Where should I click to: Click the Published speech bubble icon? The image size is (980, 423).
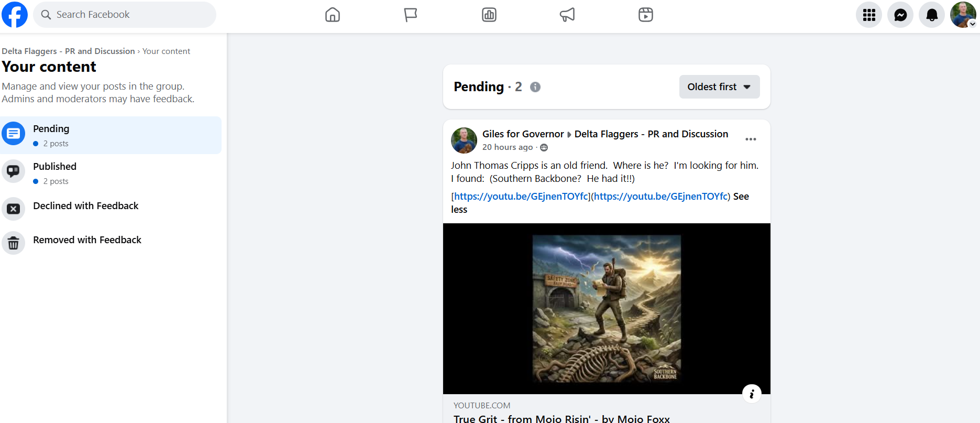click(14, 171)
